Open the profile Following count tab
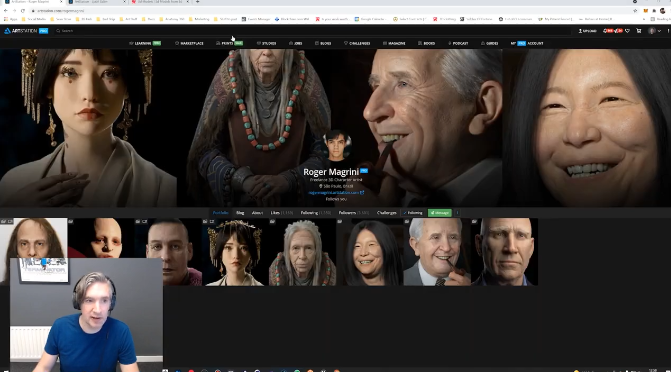The height and width of the screenshot is (372, 671). coord(315,213)
